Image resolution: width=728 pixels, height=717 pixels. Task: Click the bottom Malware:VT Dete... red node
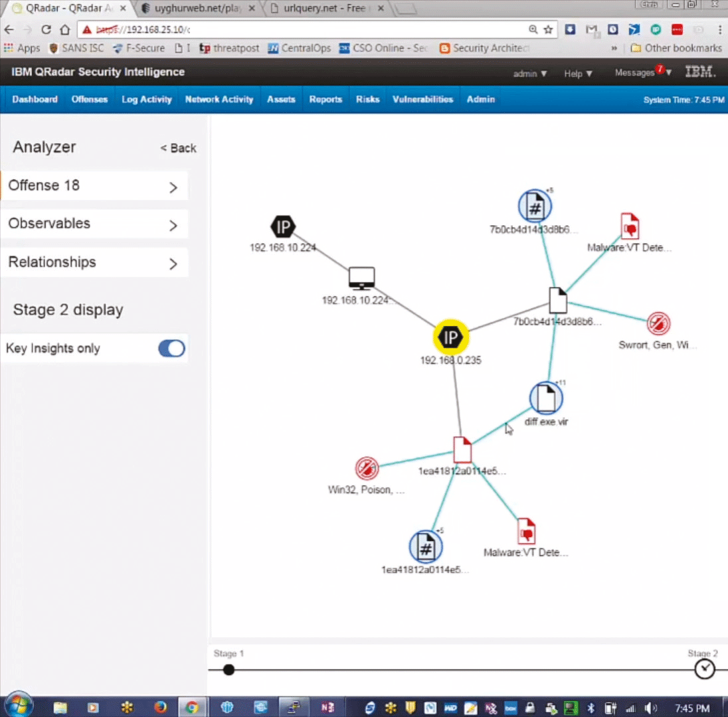pyautogui.click(x=526, y=531)
